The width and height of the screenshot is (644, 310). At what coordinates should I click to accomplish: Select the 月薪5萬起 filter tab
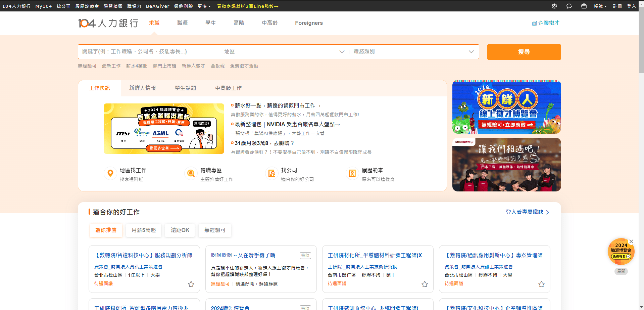[144, 230]
